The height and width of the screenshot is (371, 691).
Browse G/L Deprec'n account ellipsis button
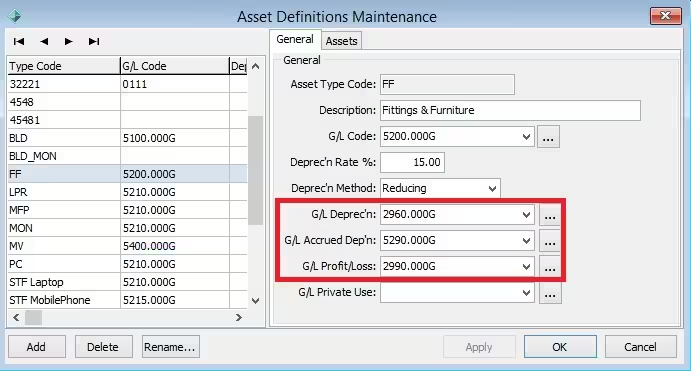click(x=550, y=215)
